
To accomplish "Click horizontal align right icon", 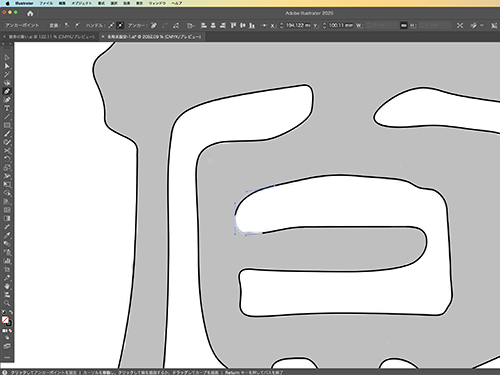I will 223,25.
